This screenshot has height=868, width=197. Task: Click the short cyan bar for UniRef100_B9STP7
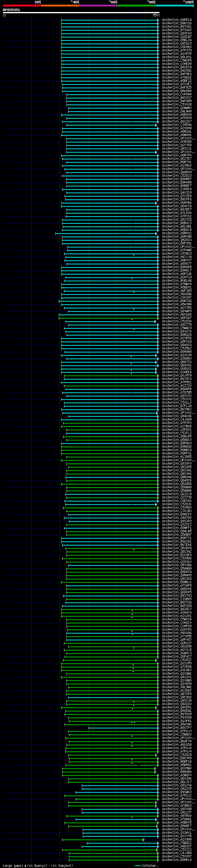pyautogui.click(x=124, y=728)
